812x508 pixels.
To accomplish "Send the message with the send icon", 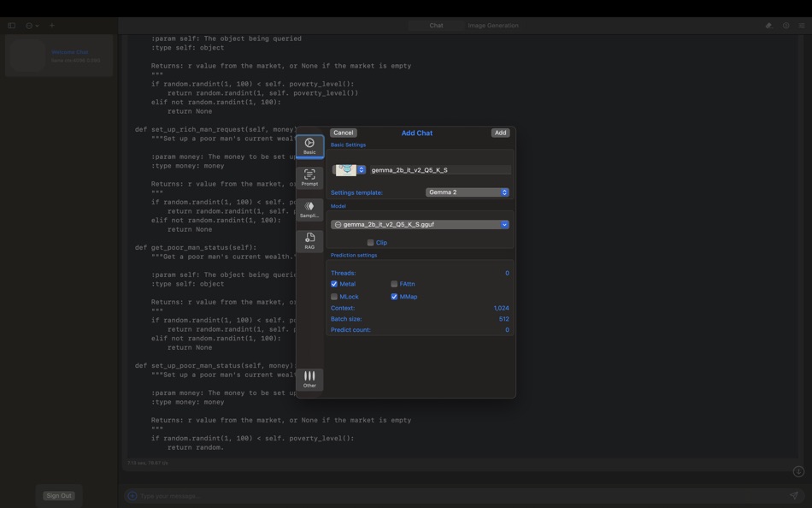I will pos(793,495).
